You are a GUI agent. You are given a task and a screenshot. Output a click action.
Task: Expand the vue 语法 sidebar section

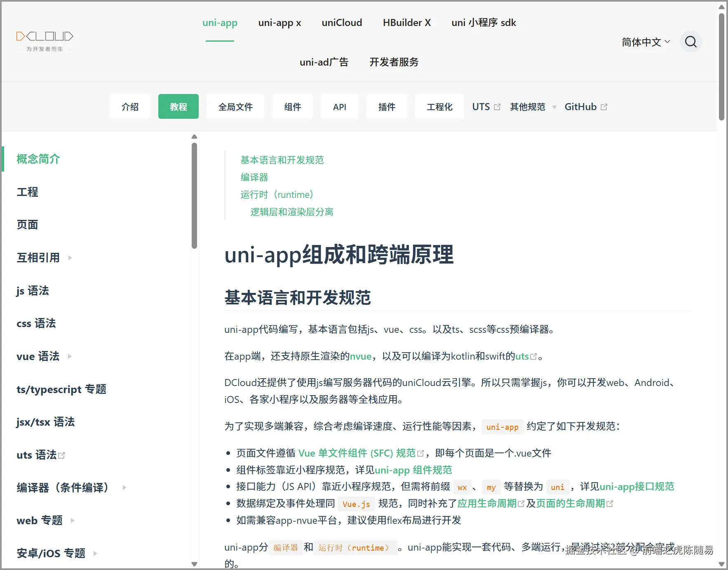(70, 356)
